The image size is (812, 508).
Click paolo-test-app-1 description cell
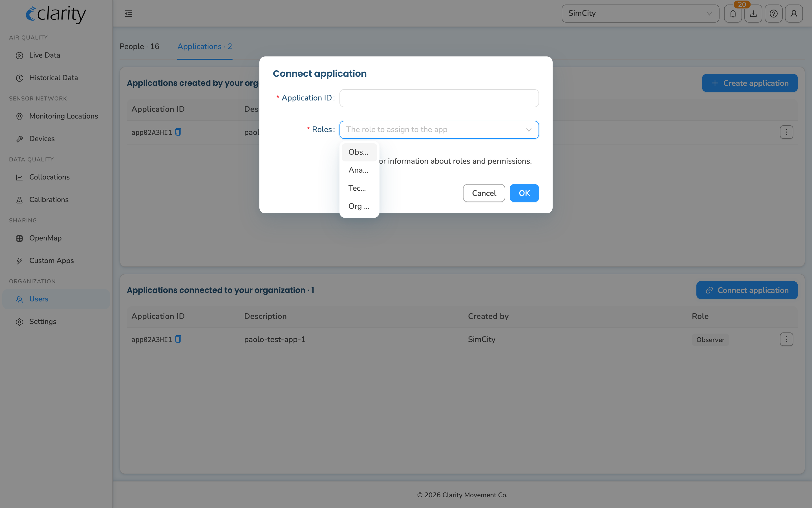pyautogui.click(x=275, y=339)
